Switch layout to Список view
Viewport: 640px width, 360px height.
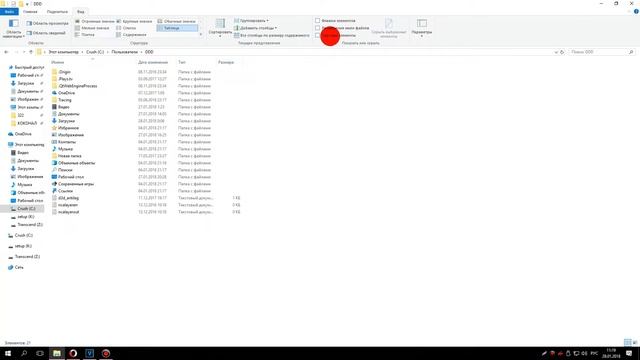(127, 28)
